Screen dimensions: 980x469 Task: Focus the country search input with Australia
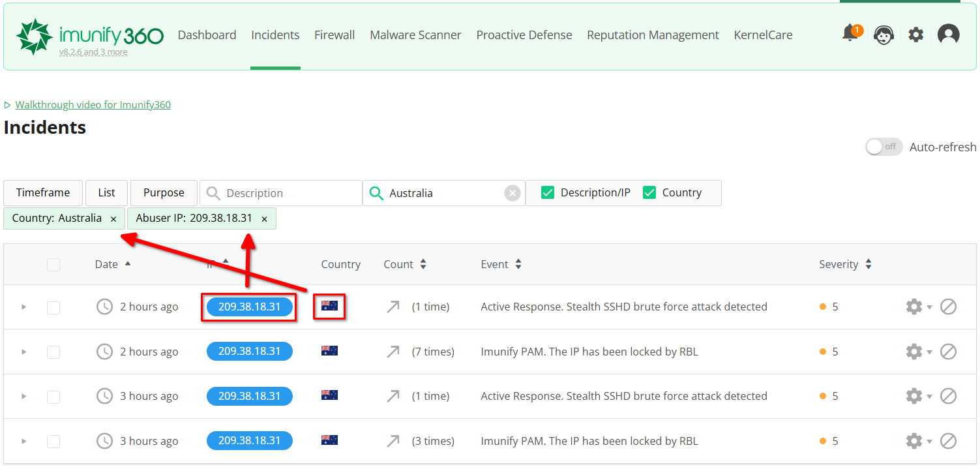tap(445, 193)
